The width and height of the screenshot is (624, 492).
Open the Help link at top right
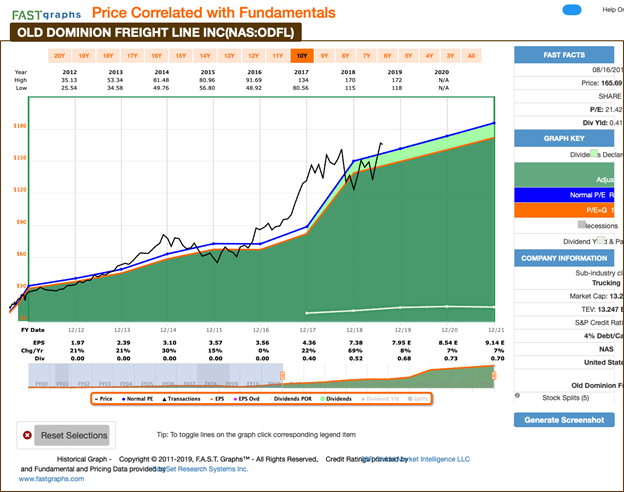click(x=613, y=10)
